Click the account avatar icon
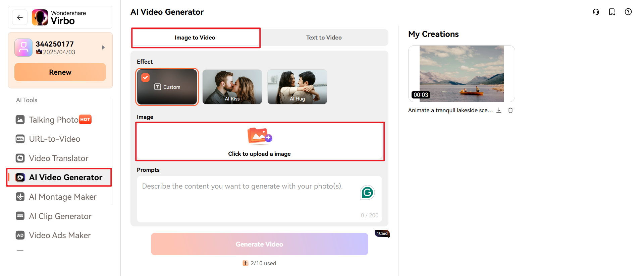The image size is (644, 276). [x=23, y=48]
